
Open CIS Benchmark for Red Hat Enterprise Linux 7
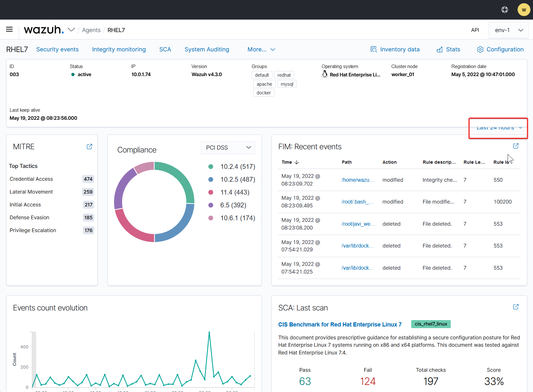(340, 325)
